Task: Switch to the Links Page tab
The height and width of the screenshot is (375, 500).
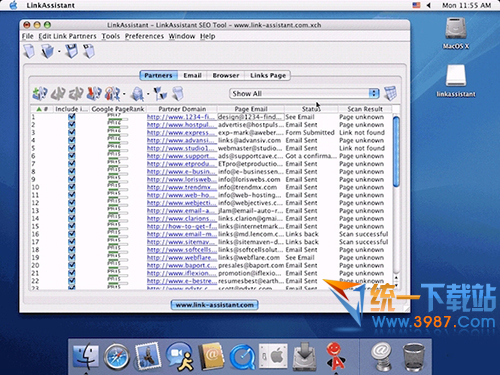Action: point(268,75)
